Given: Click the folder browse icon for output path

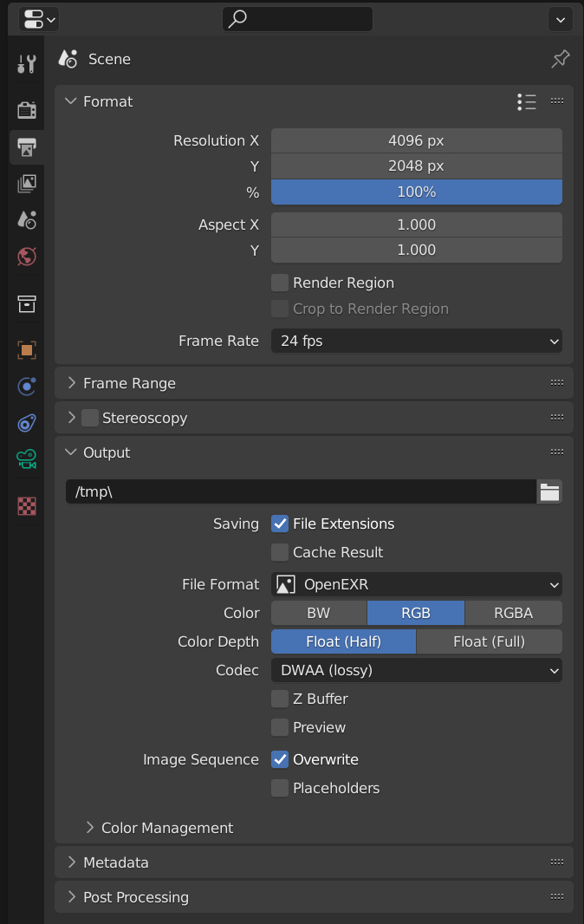Looking at the screenshot, I should click(549, 491).
